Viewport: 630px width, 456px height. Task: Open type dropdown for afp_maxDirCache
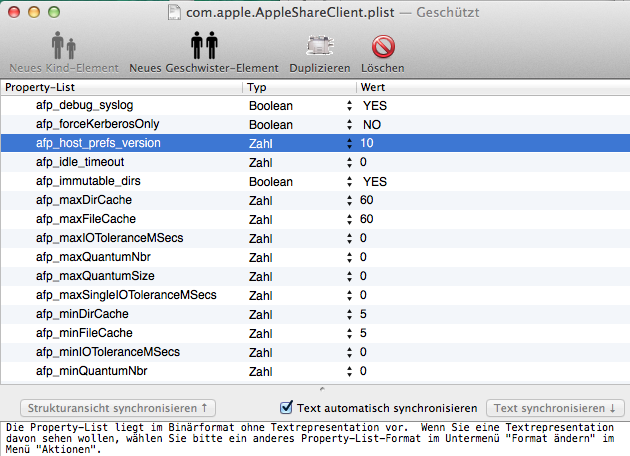349,200
